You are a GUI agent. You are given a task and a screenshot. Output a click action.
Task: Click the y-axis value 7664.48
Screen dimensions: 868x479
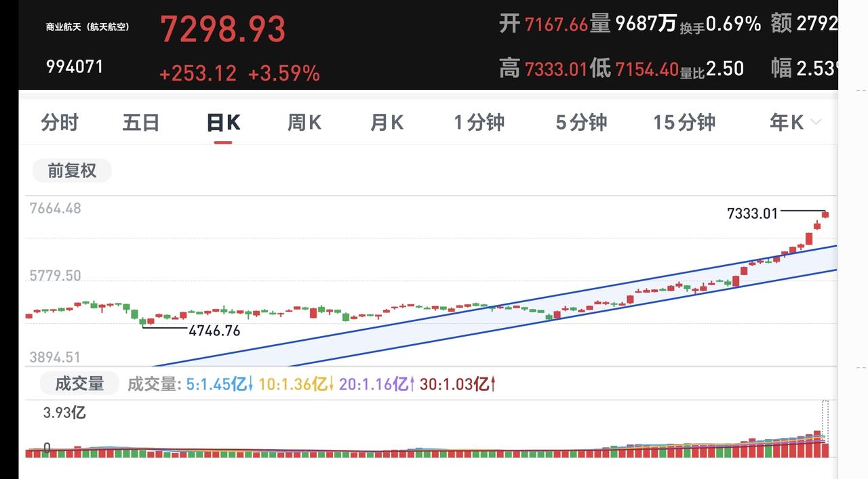click(x=55, y=209)
